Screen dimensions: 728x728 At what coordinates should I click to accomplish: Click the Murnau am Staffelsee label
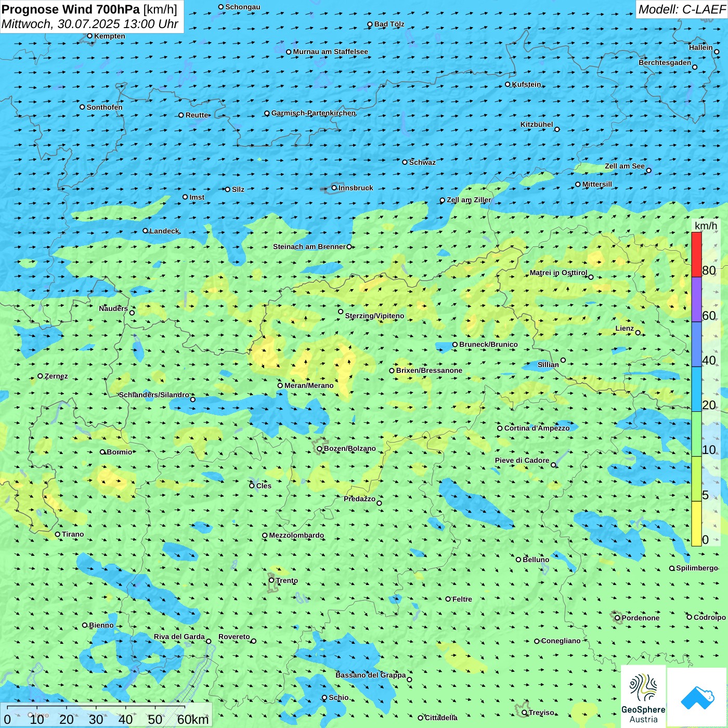(330, 51)
